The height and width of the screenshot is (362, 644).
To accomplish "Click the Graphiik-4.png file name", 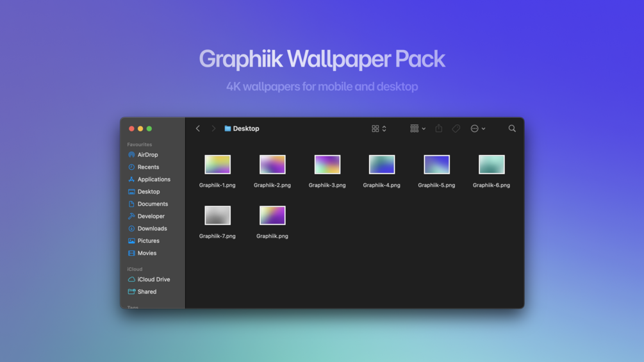I will coord(381,185).
